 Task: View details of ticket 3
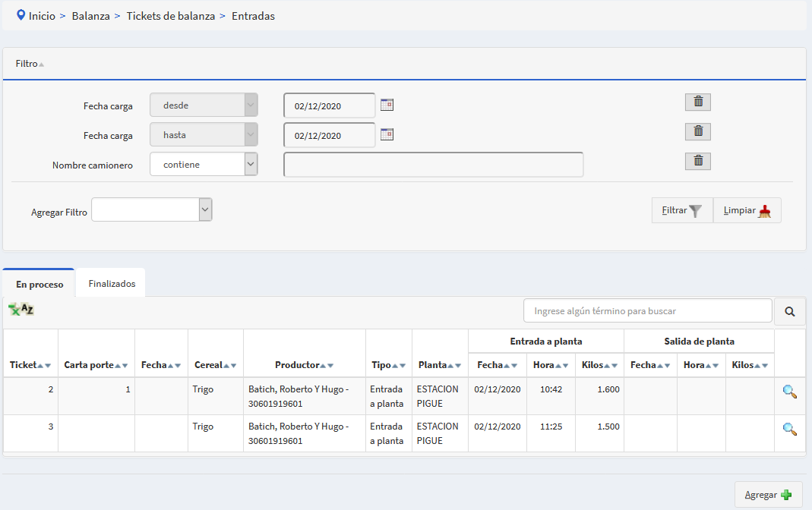(789, 429)
